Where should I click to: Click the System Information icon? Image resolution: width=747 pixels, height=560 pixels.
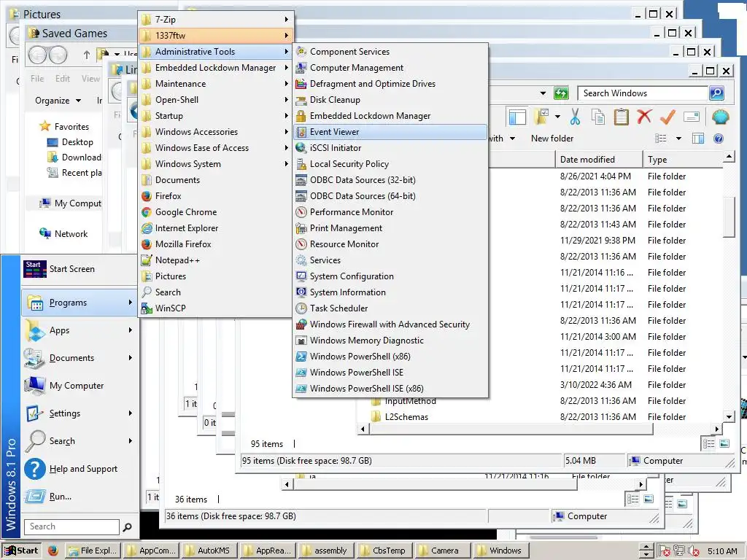point(301,292)
